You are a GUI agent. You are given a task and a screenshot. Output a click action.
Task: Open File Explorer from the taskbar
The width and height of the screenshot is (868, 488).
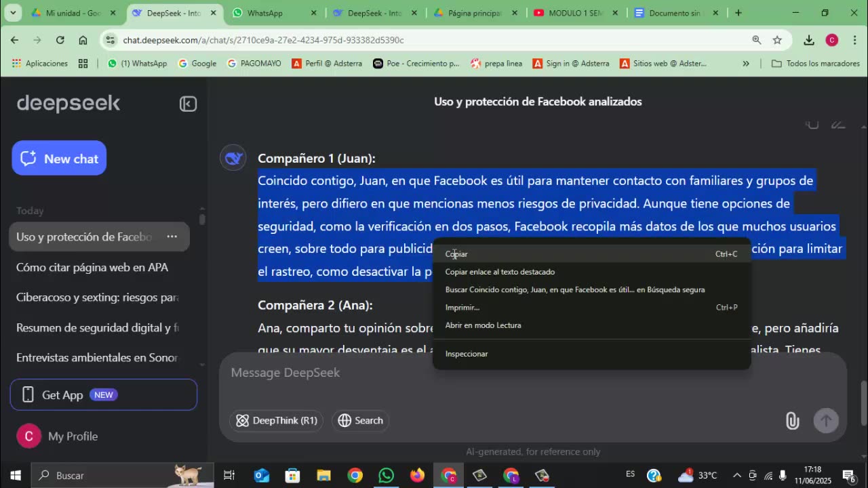323,475
